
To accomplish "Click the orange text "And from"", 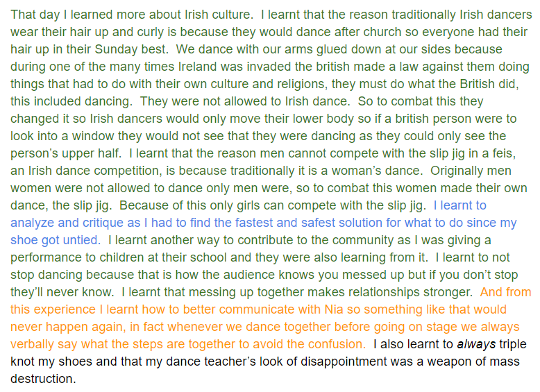I will click(x=505, y=292).
